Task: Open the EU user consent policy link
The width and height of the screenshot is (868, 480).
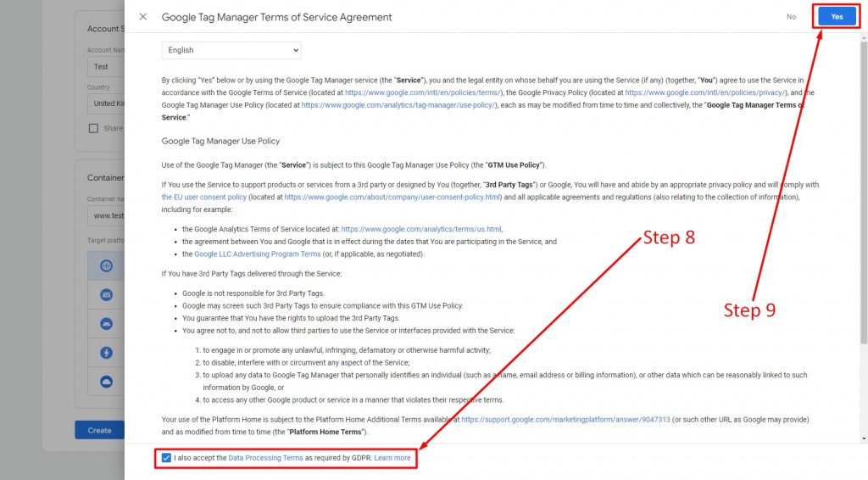Action: coord(203,197)
